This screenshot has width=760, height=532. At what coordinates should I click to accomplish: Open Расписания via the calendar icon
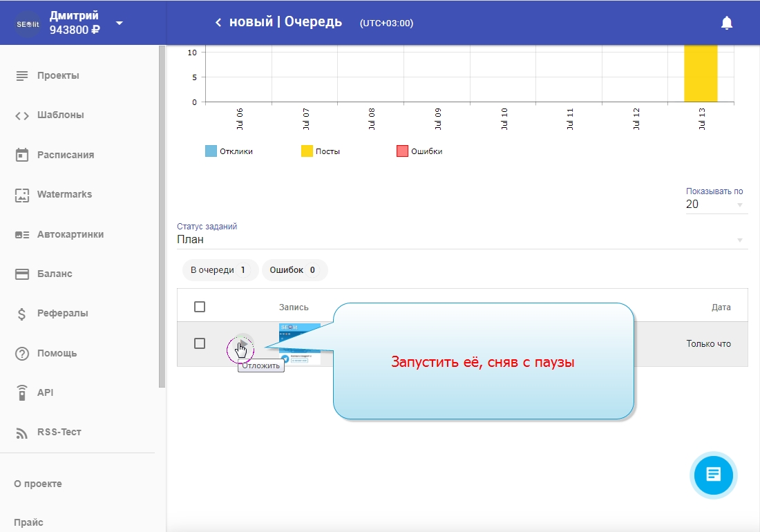click(22, 155)
